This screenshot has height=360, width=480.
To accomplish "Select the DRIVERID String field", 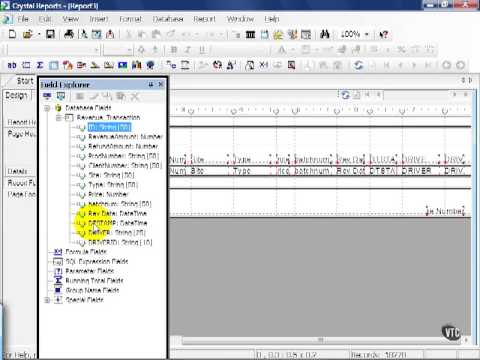I will (120, 242).
